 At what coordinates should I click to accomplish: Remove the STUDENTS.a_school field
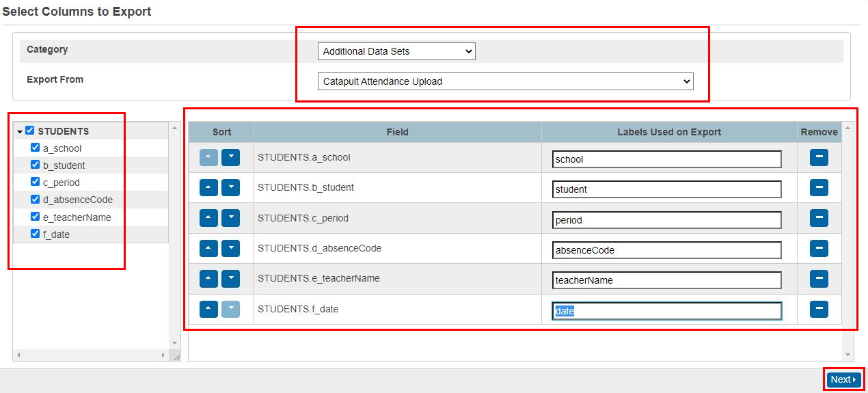point(819,158)
